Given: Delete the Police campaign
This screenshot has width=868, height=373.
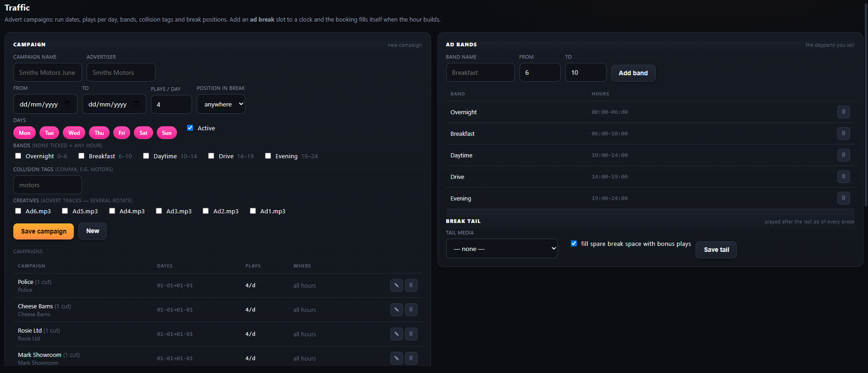Looking at the screenshot, I should click(411, 285).
